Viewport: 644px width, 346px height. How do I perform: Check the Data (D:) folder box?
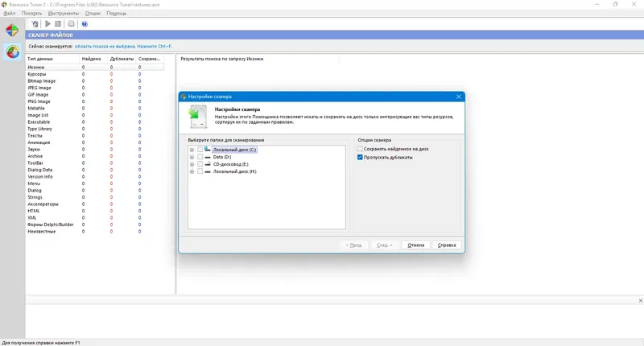click(200, 157)
